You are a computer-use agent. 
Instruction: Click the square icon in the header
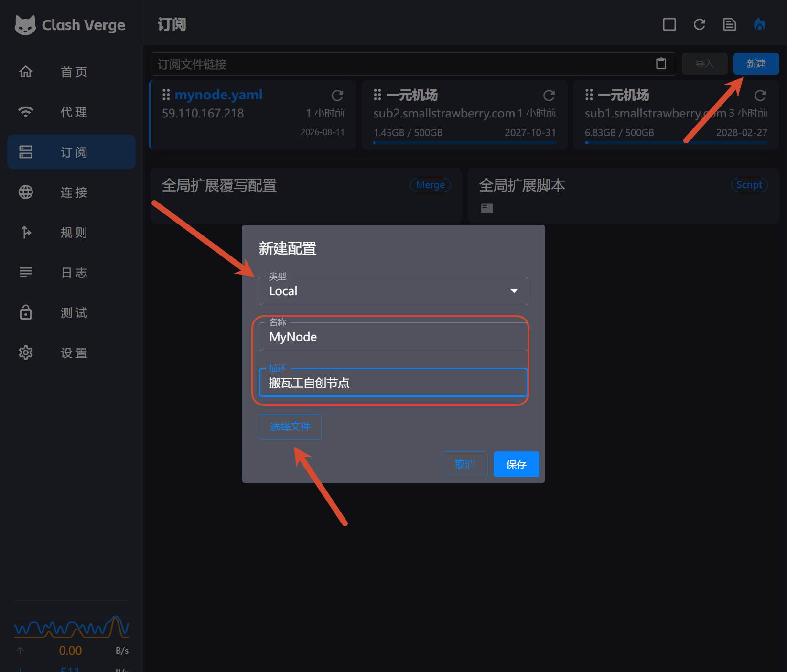[x=669, y=24]
